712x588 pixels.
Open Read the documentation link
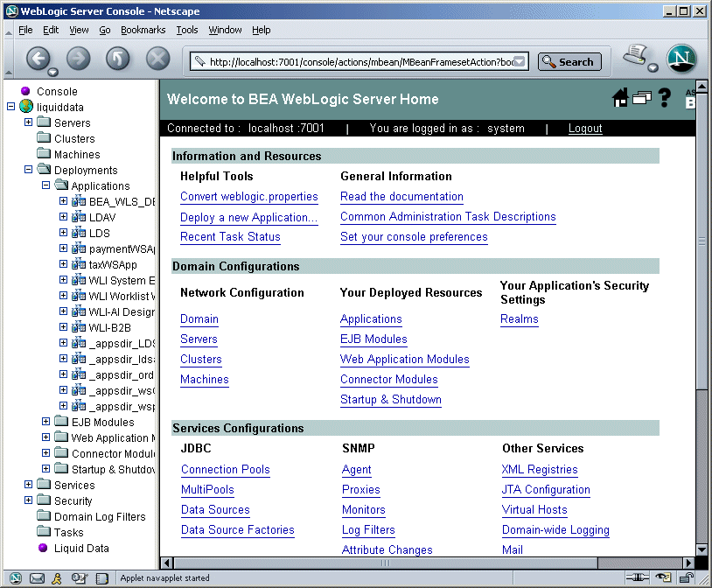click(x=401, y=197)
